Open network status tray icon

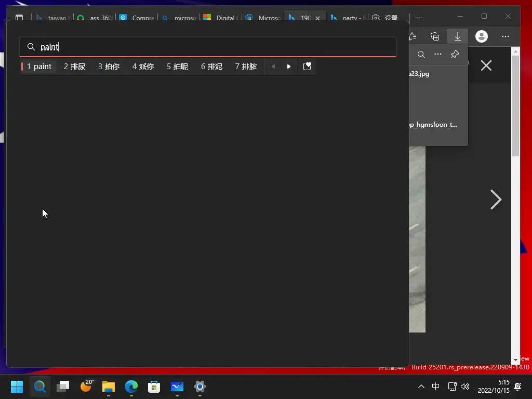(x=453, y=387)
